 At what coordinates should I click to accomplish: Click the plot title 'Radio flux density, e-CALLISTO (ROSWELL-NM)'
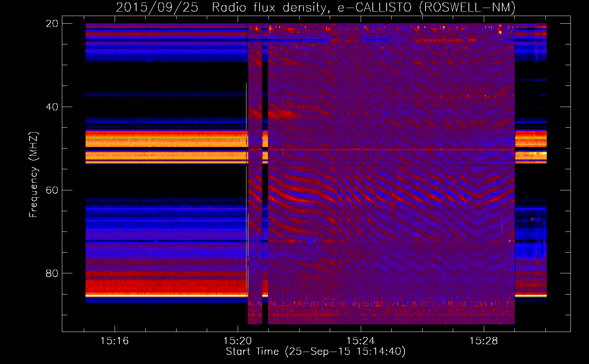coord(364,7)
